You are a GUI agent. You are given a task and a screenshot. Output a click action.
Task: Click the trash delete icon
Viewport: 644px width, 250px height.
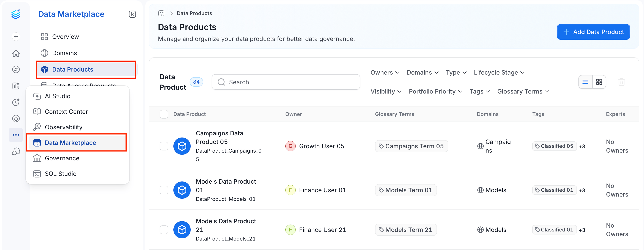622,82
